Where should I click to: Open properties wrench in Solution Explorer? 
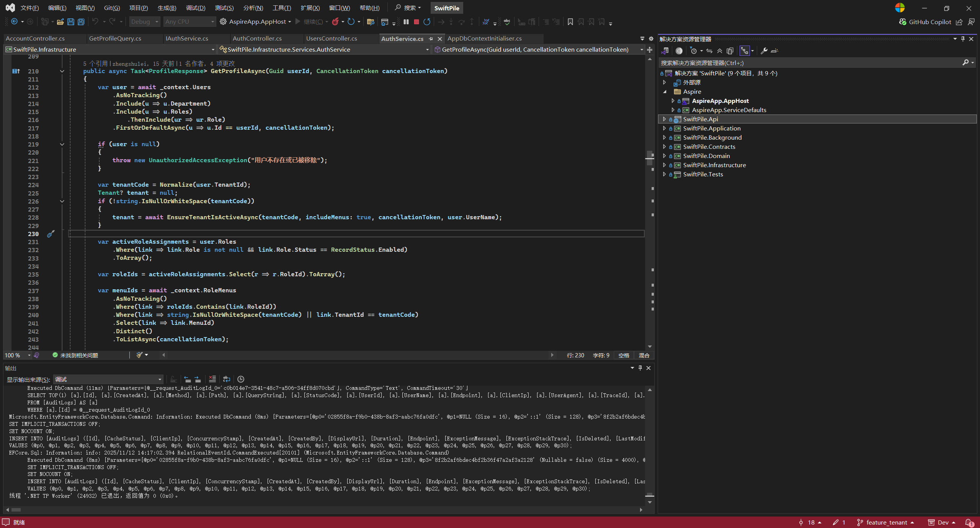[764, 51]
